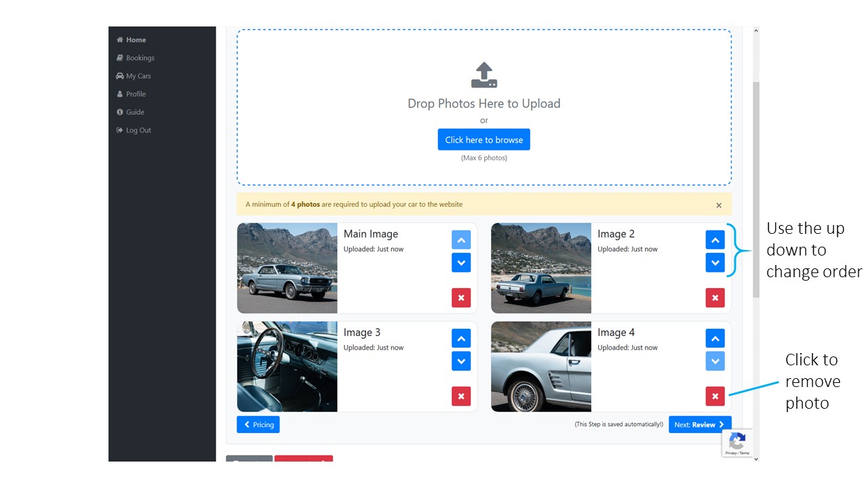The height and width of the screenshot is (488, 868).
Task: Click 'Drop Photos Here to Upload' text
Action: pyautogui.click(x=484, y=104)
